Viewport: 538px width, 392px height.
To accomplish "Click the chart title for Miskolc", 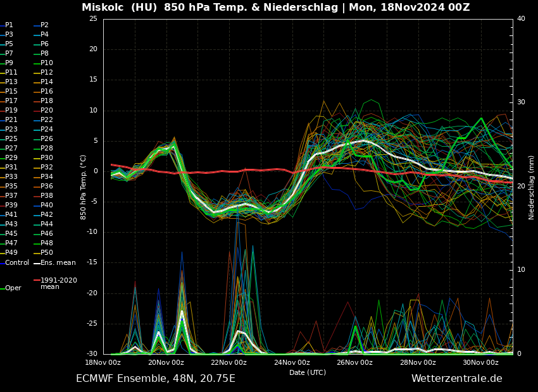I will pos(275,8).
